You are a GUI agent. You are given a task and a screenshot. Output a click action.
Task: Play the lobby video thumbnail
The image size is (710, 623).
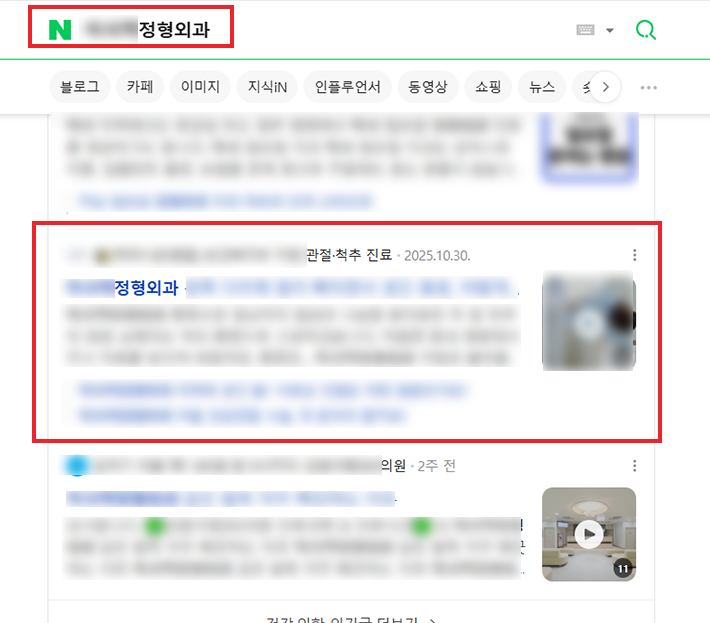pos(589,534)
